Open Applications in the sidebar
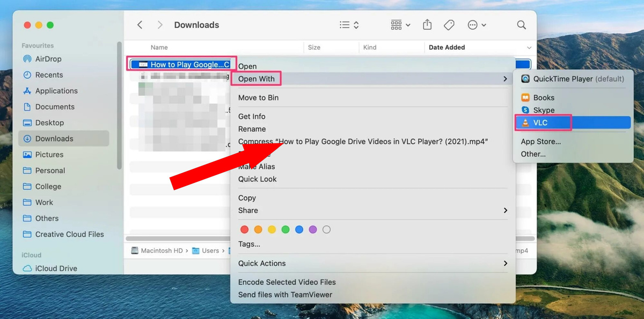 pos(56,91)
